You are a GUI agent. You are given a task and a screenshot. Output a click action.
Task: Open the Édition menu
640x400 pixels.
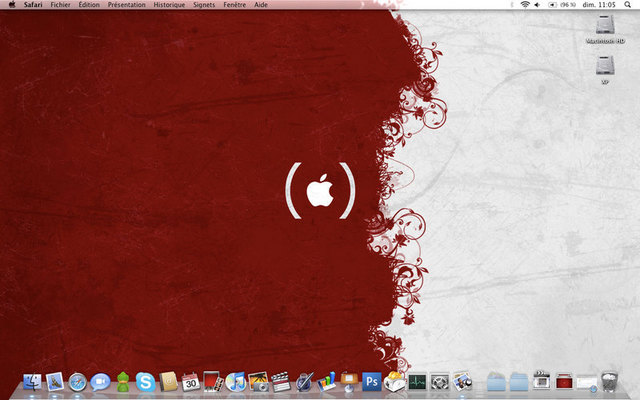coord(89,5)
